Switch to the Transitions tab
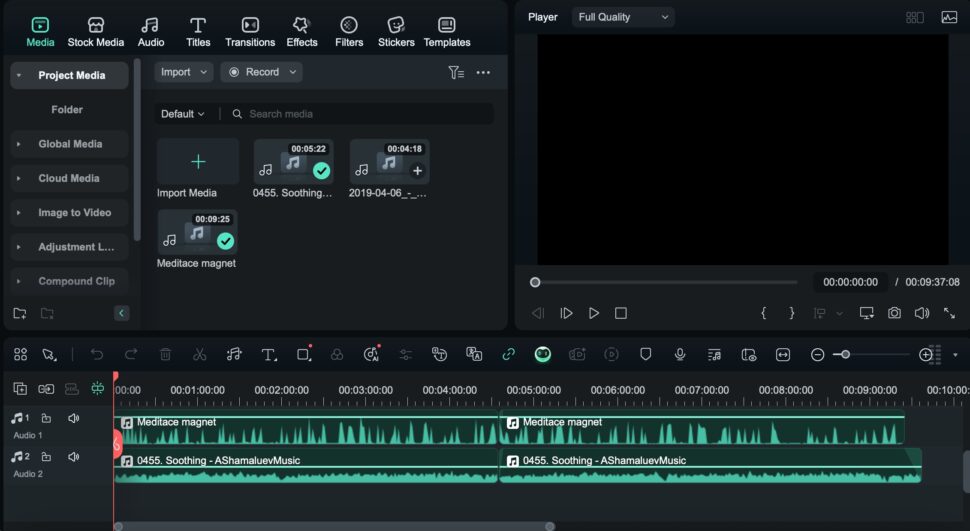970x531 pixels. (x=250, y=32)
